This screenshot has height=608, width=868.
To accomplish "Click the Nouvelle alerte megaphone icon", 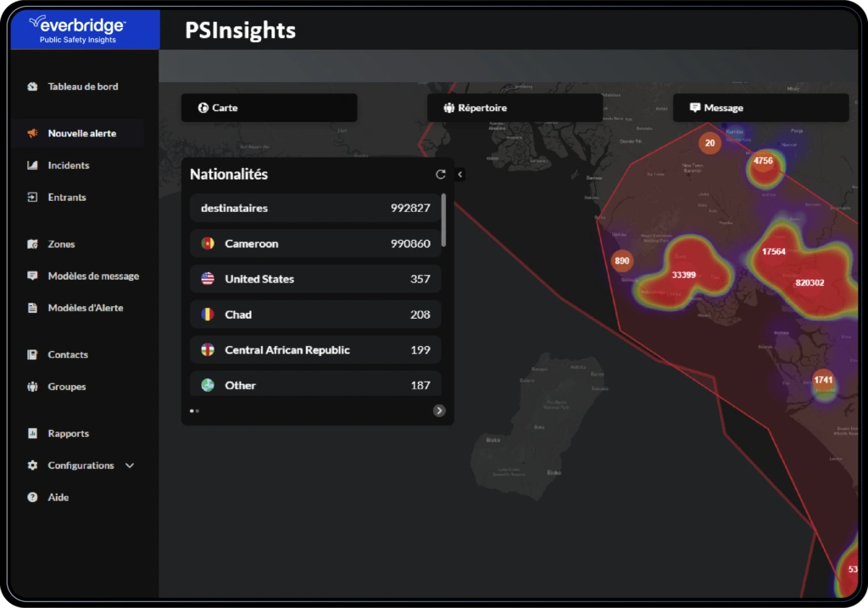I will point(33,133).
